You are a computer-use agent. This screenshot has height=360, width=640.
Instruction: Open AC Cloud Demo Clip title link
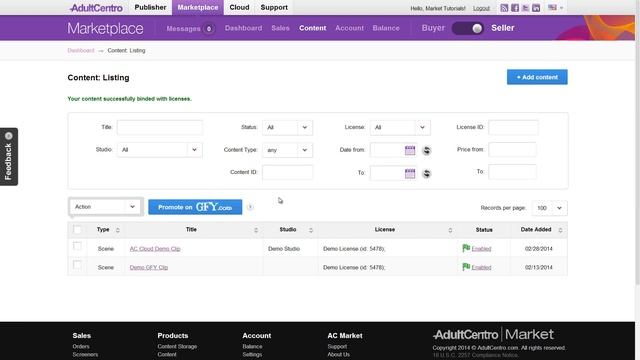click(x=155, y=249)
